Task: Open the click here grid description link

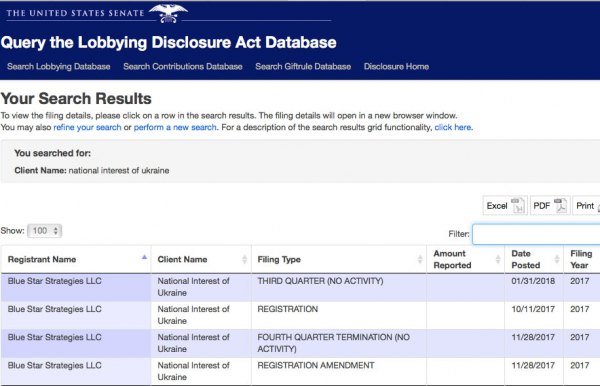Action: 453,127
